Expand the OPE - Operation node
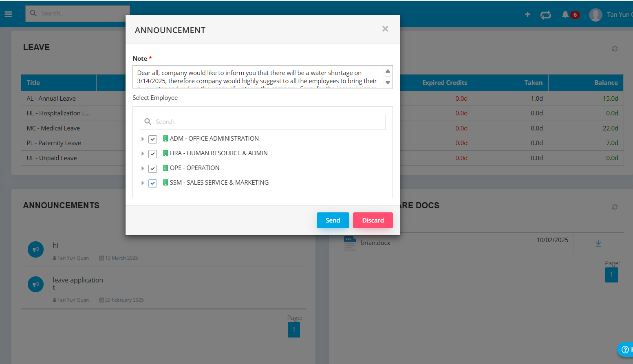Screen dimensions: 633x364 coord(143,168)
